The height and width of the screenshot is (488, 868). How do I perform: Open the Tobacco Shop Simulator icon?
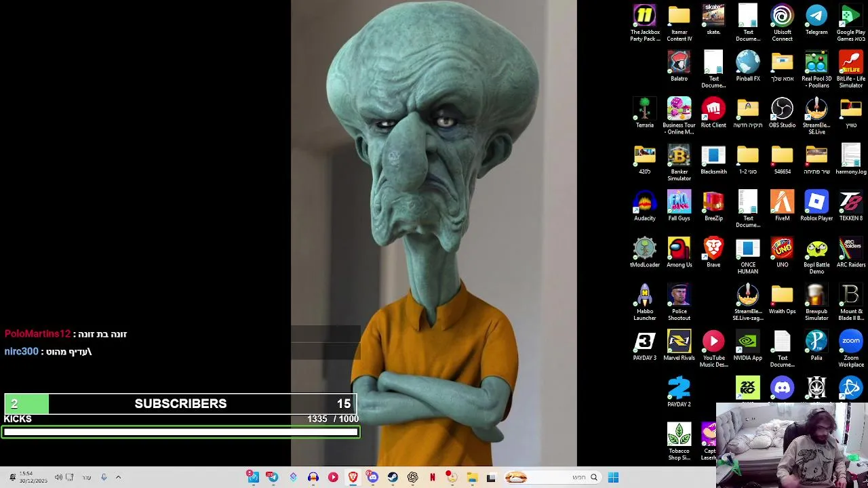[679, 442]
